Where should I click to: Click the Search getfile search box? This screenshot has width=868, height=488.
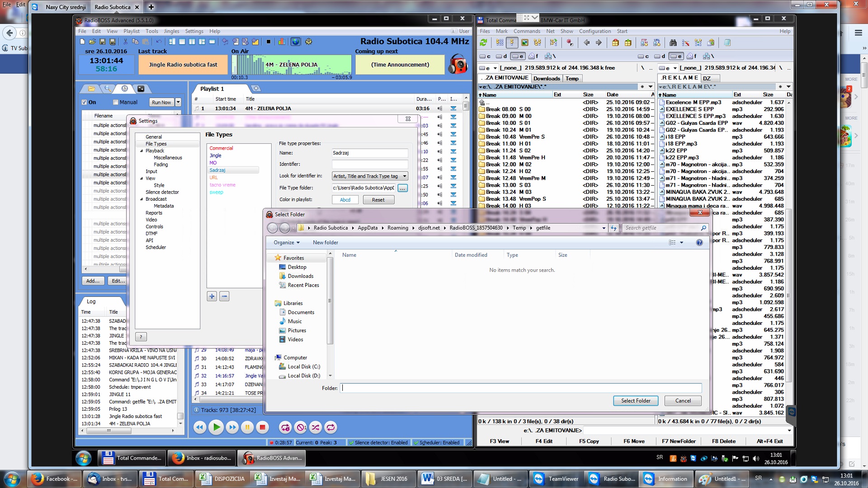pyautogui.click(x=665, y=228)
